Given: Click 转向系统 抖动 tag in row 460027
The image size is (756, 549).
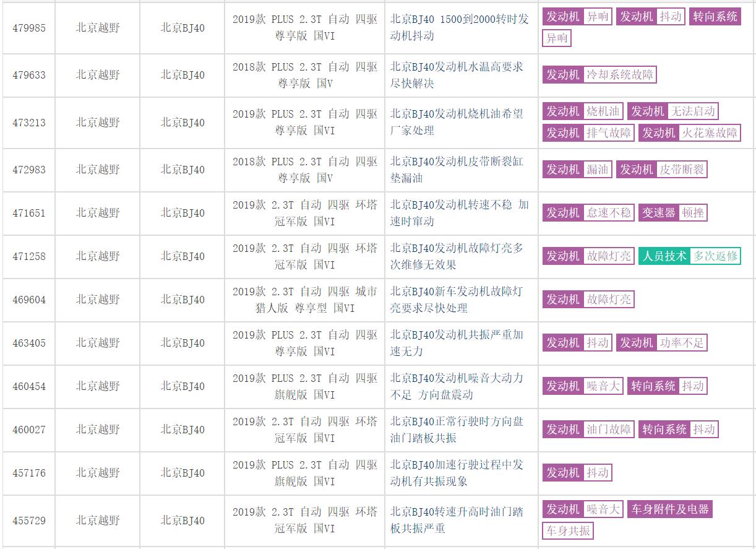Looking at the screenshot, I should pos(679,430).
